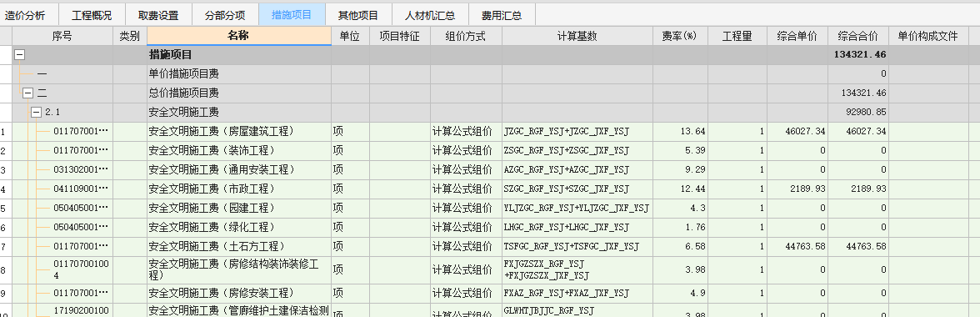Click the 类别 column header
The image size is (980, 317).
130,36
